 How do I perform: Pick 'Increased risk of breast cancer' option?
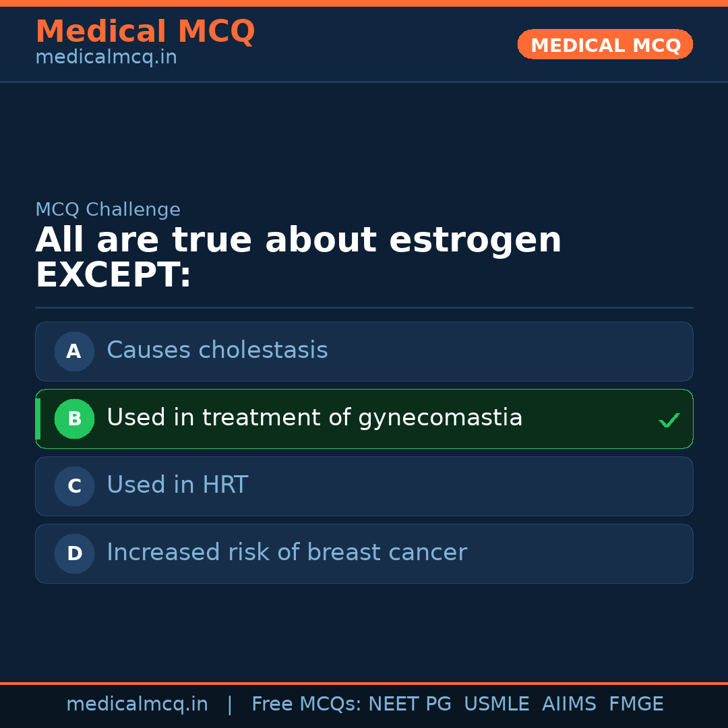286,553
